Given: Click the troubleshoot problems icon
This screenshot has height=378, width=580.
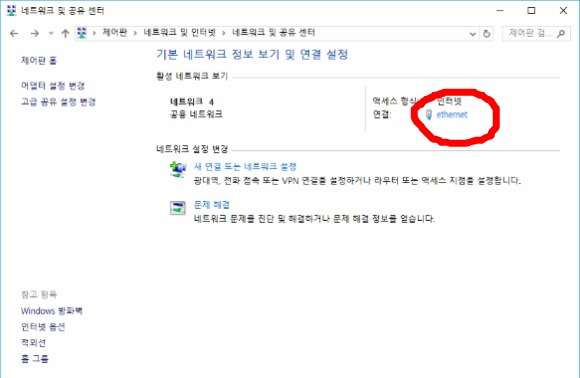Looking at the screenshot, I should pyautogui.click(x=178, y=208).
